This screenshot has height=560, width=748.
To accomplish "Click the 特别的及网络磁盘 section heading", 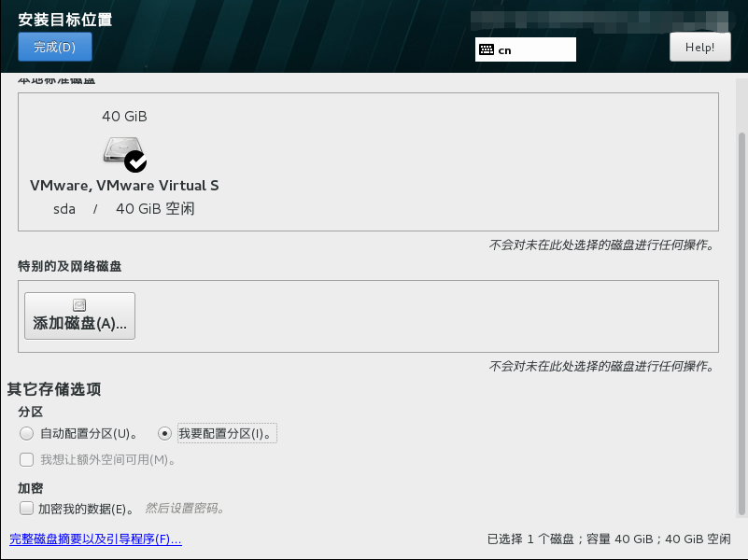I will coord(70,266).
